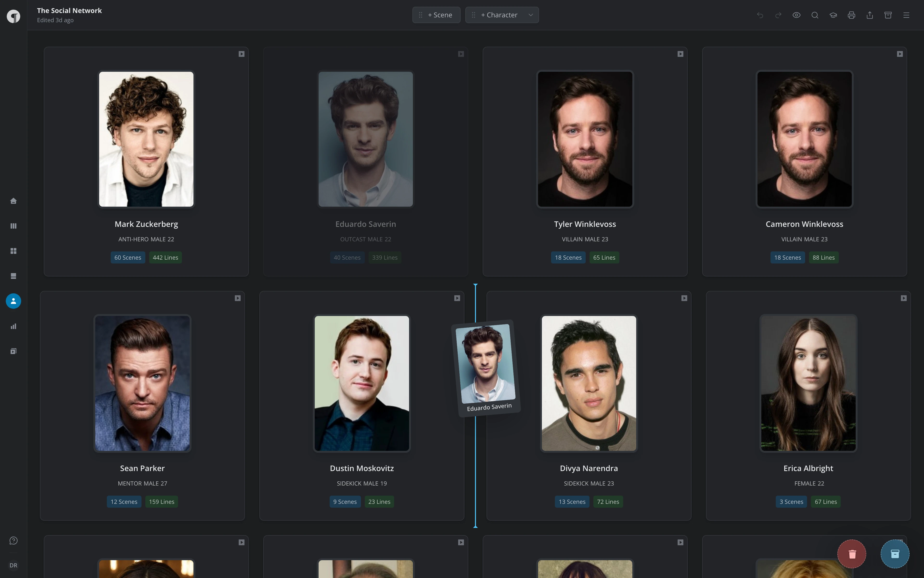Viewport: 924px width, 578px height.
Task: Open the statistics bar chart icon
Action: (13, 326)
